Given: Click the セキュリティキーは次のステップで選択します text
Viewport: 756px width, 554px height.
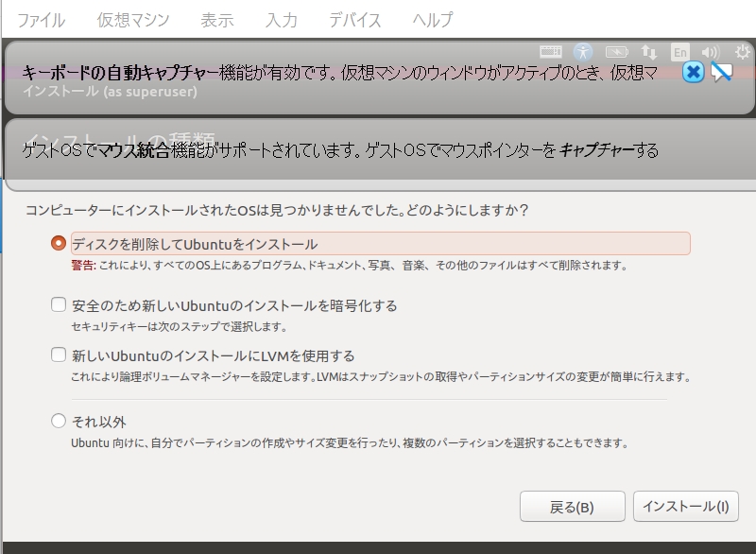Looking at the screenshot, I should click(x=179, y=327).
